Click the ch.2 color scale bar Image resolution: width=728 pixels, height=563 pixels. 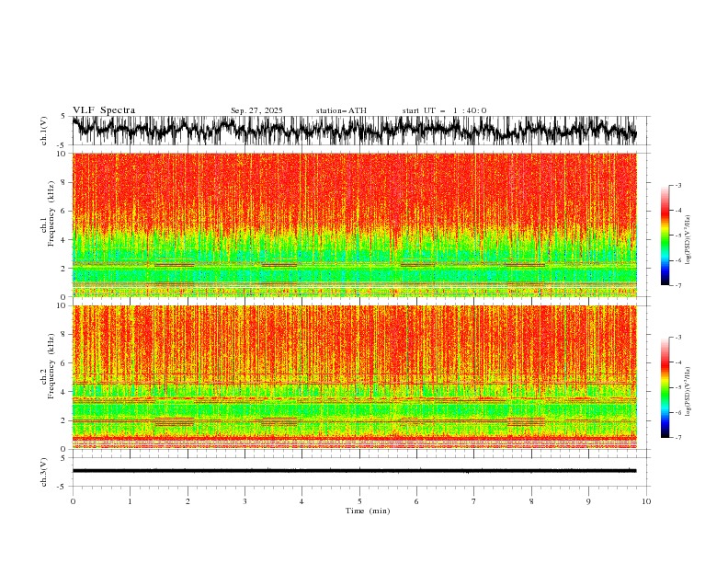coord(665,387)
